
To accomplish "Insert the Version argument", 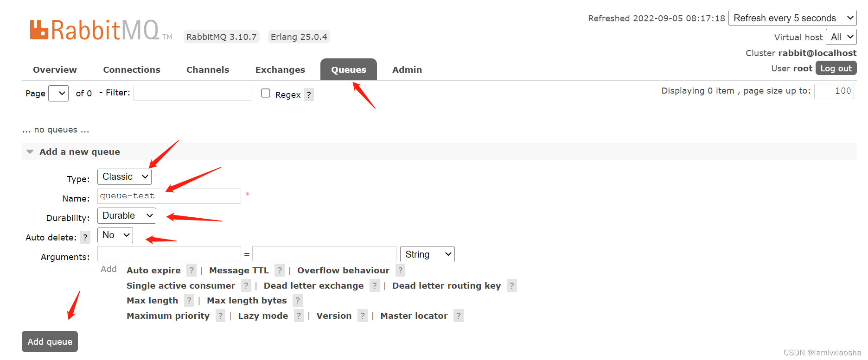I will click(x=334, y=316).
